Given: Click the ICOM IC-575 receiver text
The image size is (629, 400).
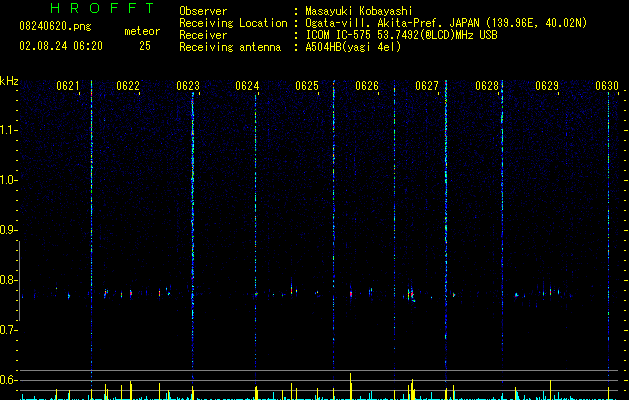Looking at the screenshot, I should (x=401, y=35).
